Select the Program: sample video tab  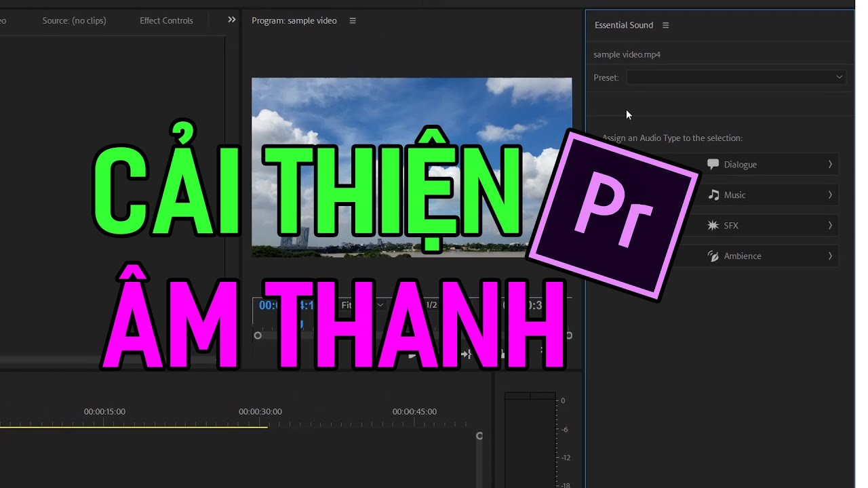point(294,20)
